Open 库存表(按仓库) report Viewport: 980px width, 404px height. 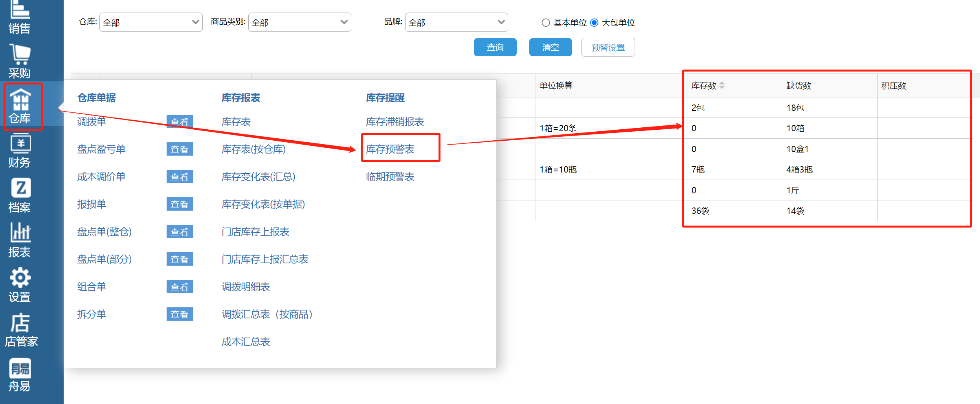pyautogui.click(x=254, y=149)
